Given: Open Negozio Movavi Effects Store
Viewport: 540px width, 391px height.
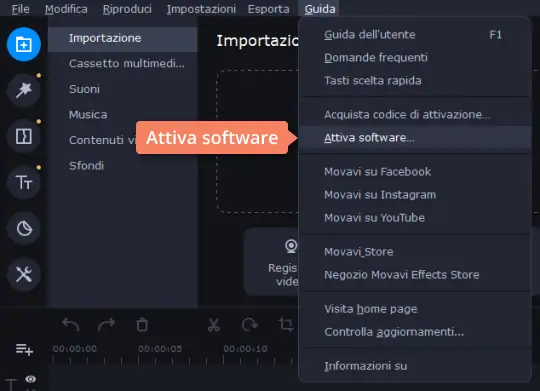Looking at the screenshot, I should pos(415,275).
